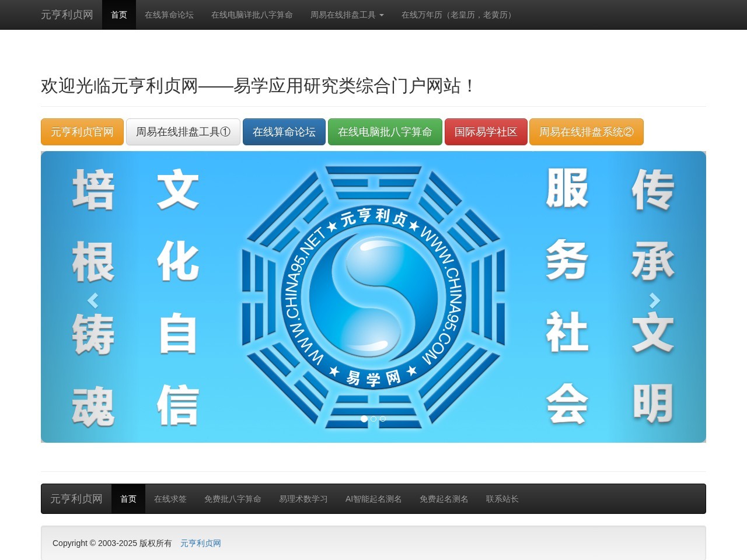Select the second carousel indicator dot
The image size is (747, 560).
point(373,419)
